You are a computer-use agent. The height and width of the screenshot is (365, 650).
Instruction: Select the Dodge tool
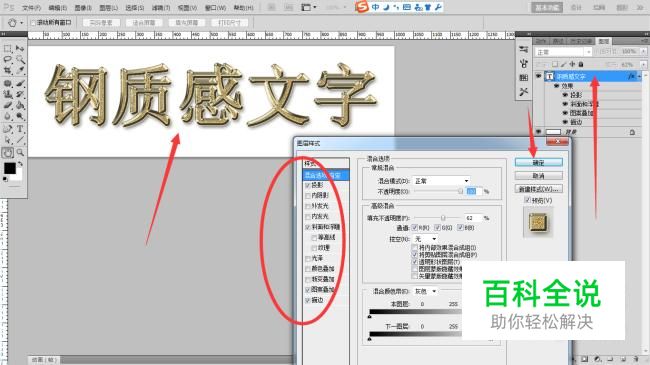[x=20, y=116]
